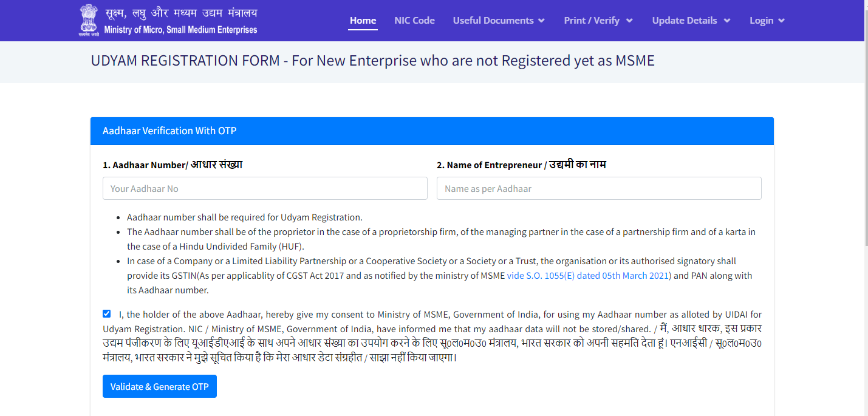868x416 pixels.
Task: Uncheck the Aadhaar consent checkbox
Action: pyautogui.click(x=107, y=314)
